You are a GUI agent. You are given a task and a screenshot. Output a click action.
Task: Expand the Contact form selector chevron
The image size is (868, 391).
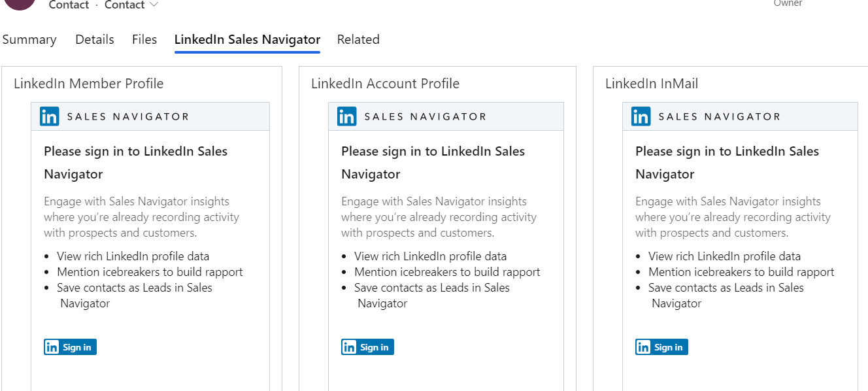point(154,5)
